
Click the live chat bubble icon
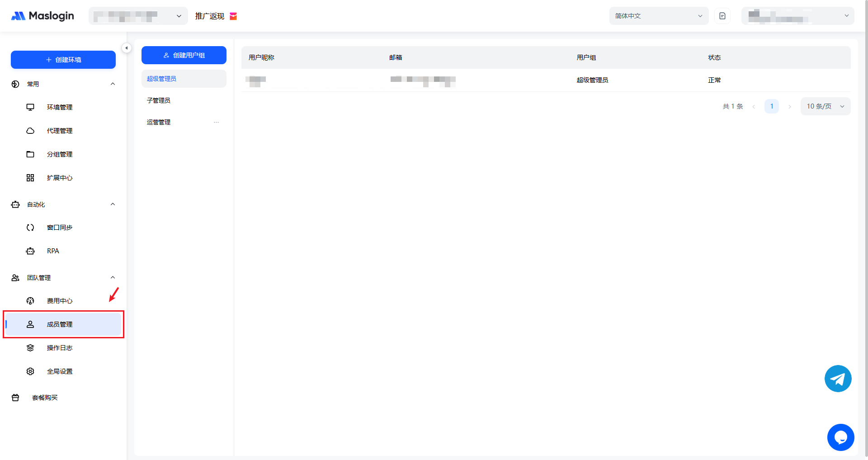840,437
